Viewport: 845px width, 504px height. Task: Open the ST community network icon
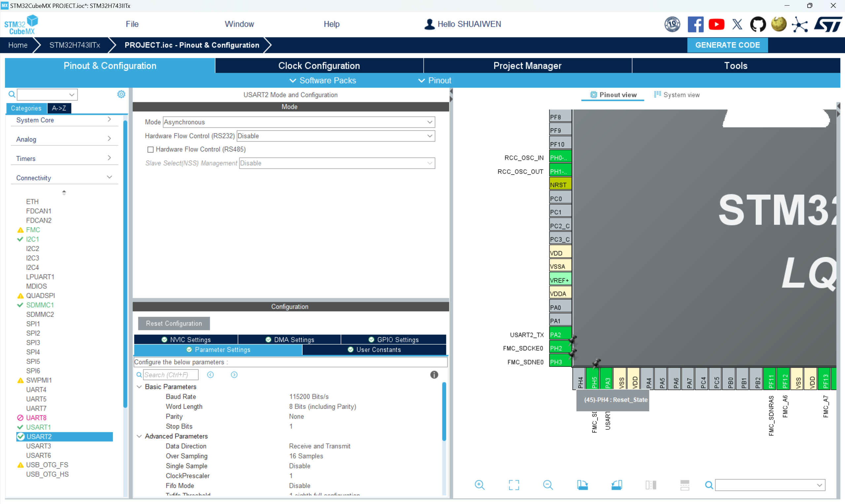click(x=799, y=24)
